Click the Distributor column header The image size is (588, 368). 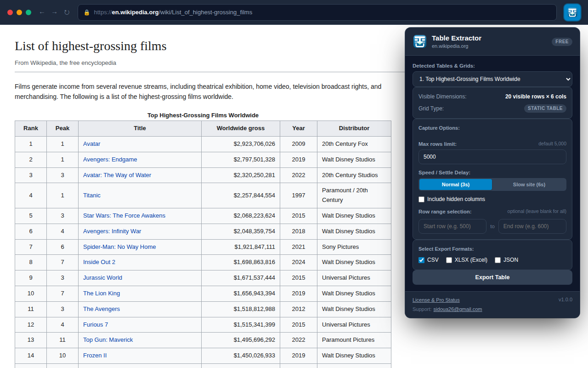(354, 128)
